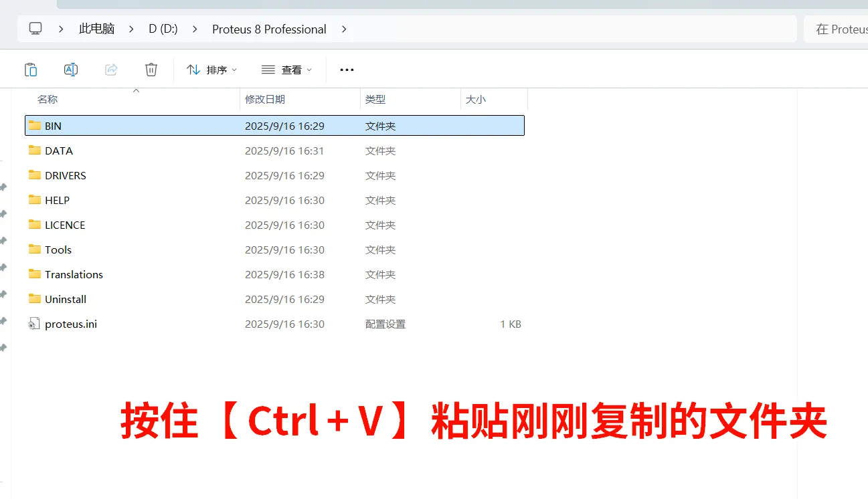Click the search box for Proteus folder
This screenshot has height=499, width=868.
coord(837,29)
